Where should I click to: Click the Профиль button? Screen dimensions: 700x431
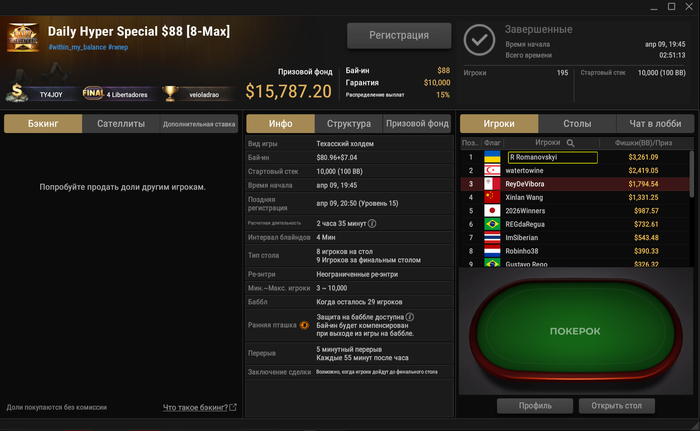535,406
